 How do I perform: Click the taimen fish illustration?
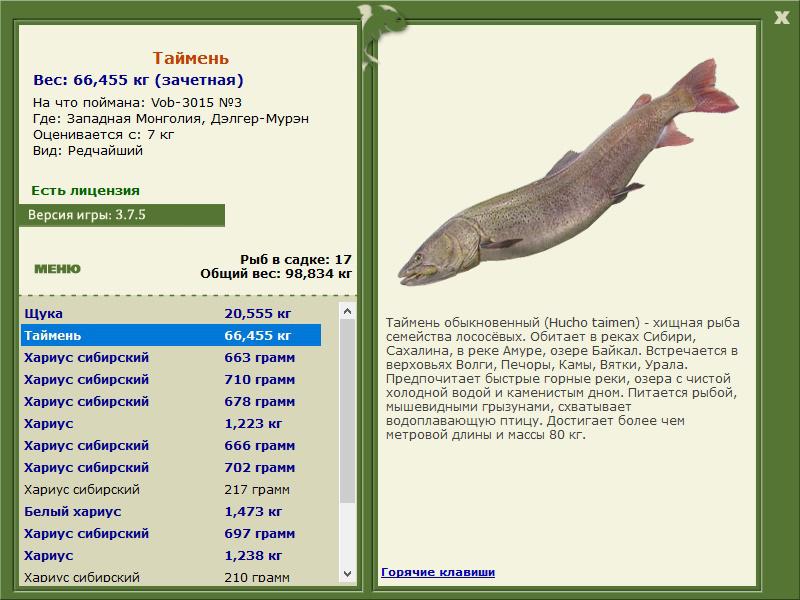[567, 173]
